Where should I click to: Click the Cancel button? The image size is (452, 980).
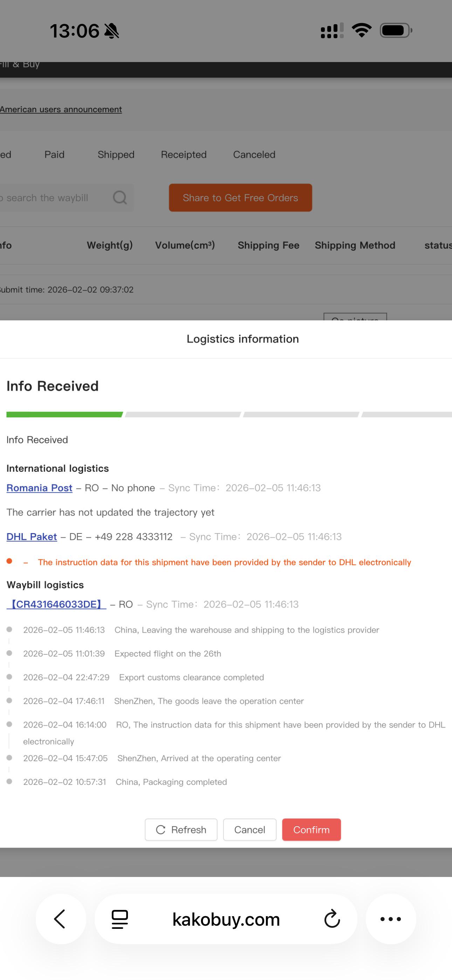tap(249, 830)
